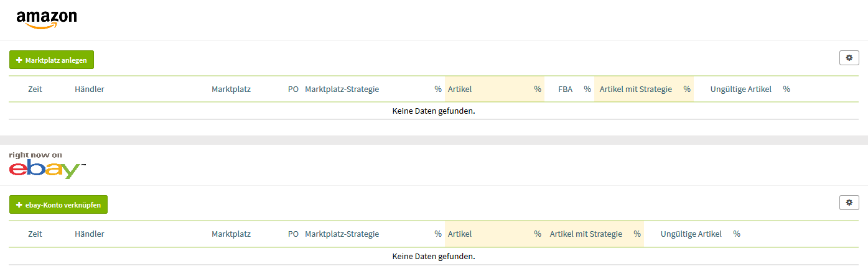The width and height of the screenshot is (868, 279).
Task: Click FBA column header
Action: point(566,89)
